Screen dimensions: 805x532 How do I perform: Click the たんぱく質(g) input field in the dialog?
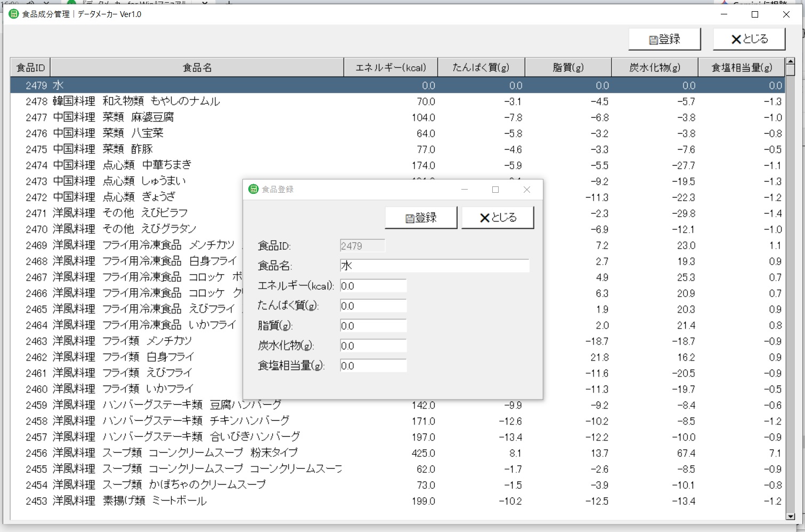tap(373, 306)
